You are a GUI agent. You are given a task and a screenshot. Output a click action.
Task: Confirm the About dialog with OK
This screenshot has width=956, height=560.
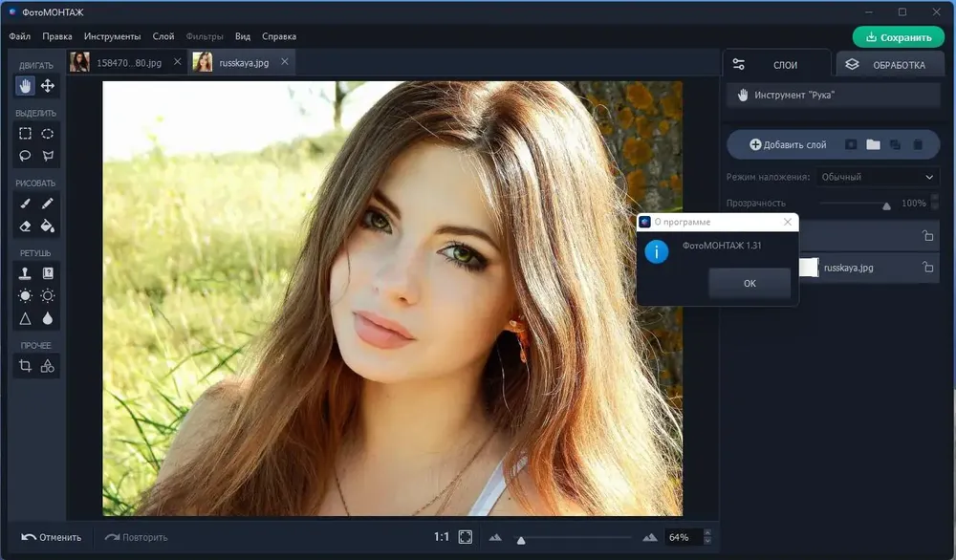click(x=750, y=284)
